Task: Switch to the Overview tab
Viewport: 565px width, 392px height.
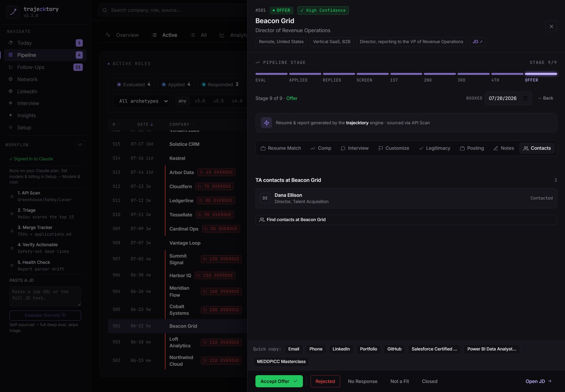Action: [x=122, y=35]
